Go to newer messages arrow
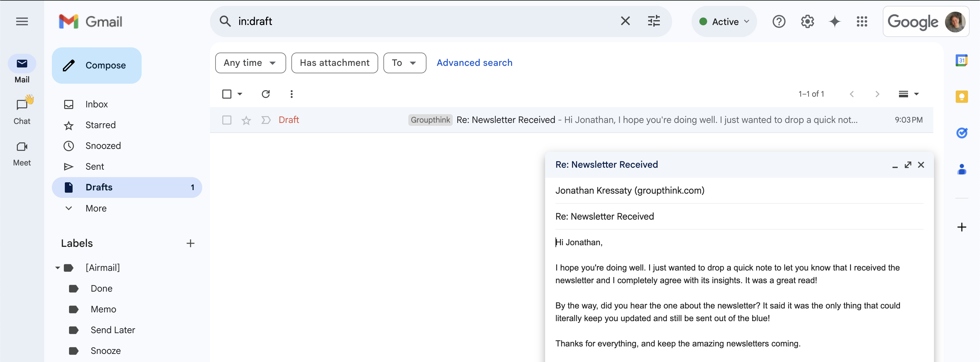The height and width of the screenshot is (362, 980). [852, 94]
